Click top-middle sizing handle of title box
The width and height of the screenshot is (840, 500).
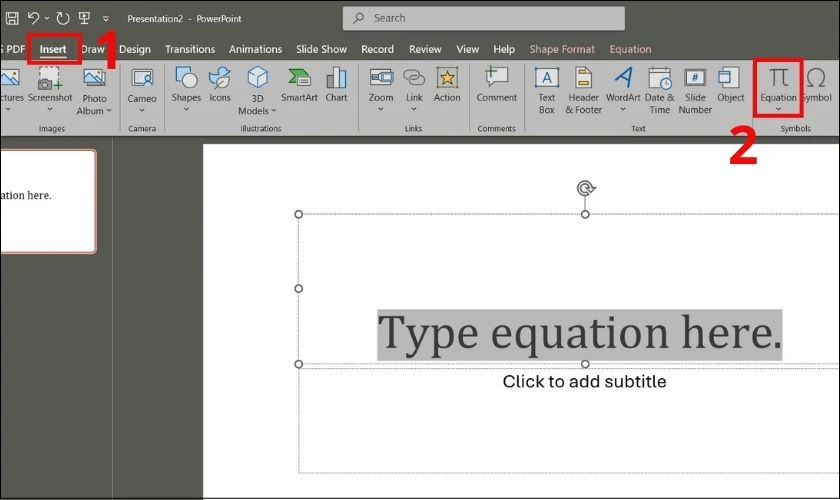point(585,214)
